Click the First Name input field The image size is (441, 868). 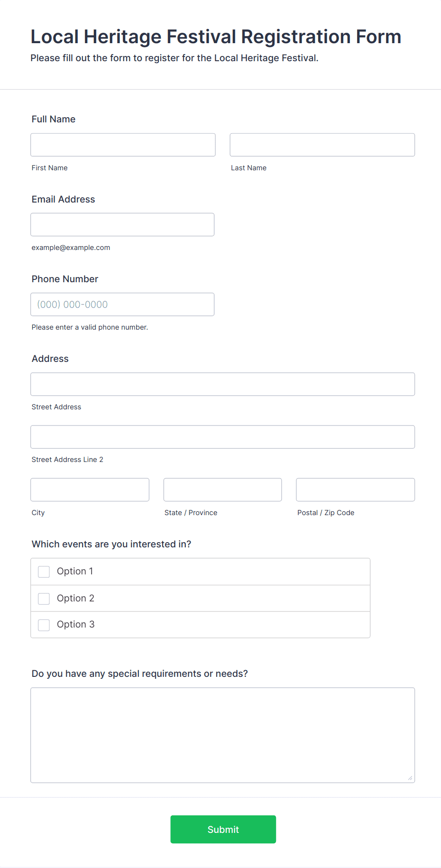[x=123, y=145]
